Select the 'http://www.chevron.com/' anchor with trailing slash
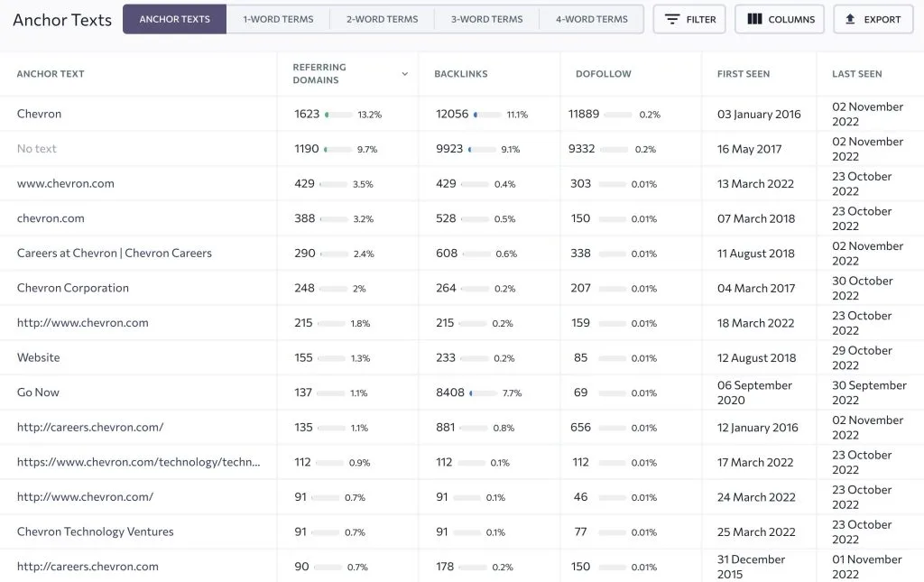The image size is (924, 582). point(85,496)
